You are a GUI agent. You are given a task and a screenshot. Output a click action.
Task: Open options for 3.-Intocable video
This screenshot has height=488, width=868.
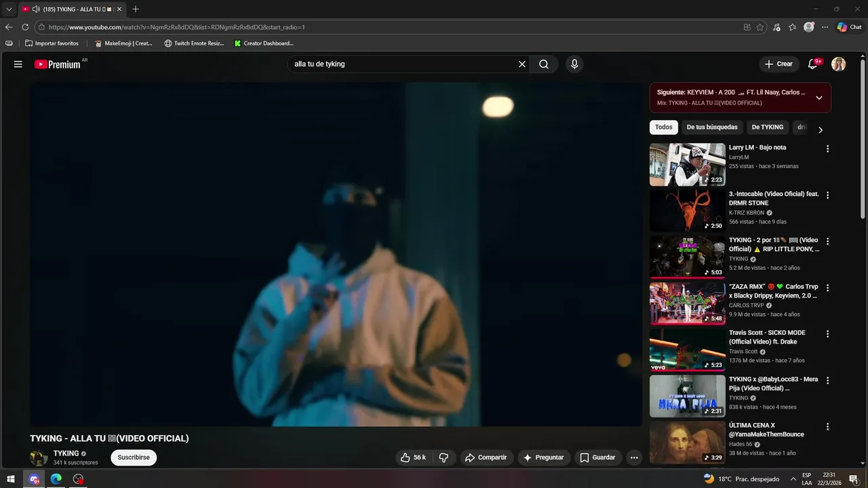(827, 195)
